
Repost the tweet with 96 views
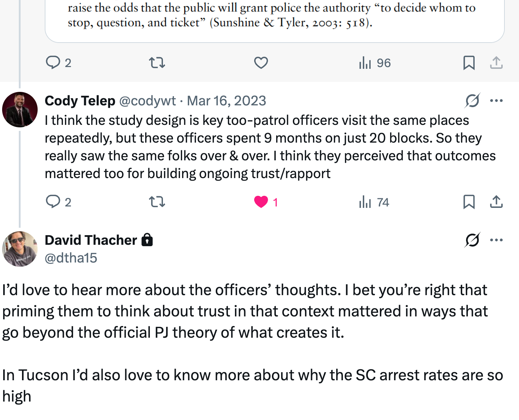point(157,63)
